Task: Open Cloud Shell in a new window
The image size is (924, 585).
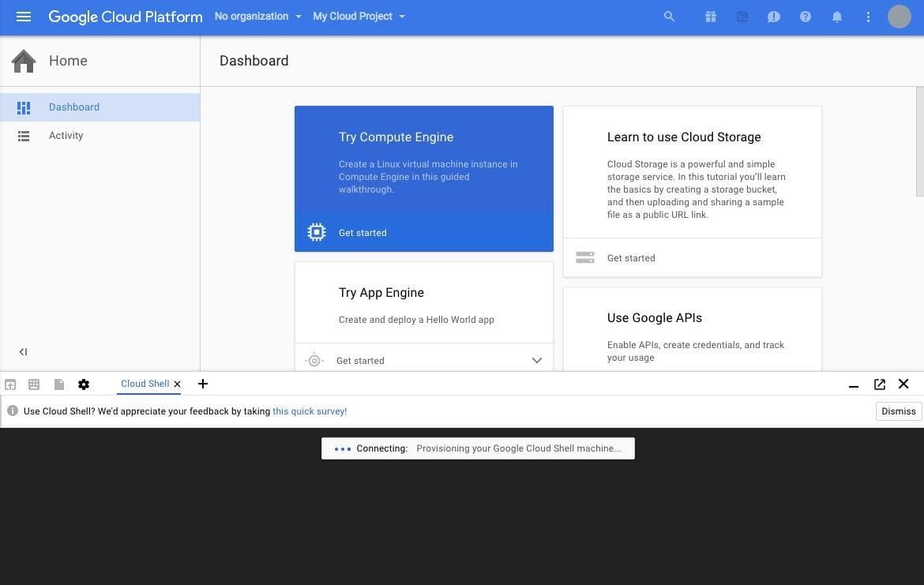Action: 879,384
